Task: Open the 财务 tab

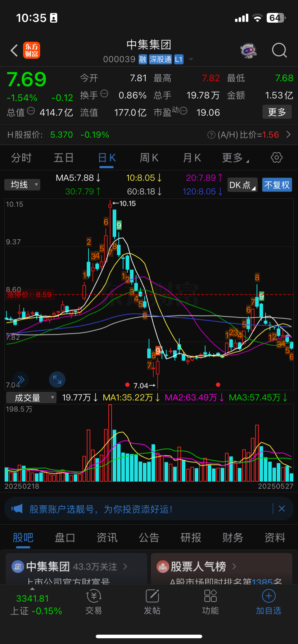Action: 233,537
